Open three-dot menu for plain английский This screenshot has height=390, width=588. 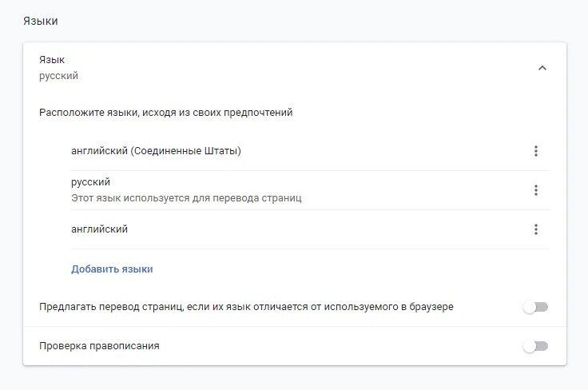[536, 229]
